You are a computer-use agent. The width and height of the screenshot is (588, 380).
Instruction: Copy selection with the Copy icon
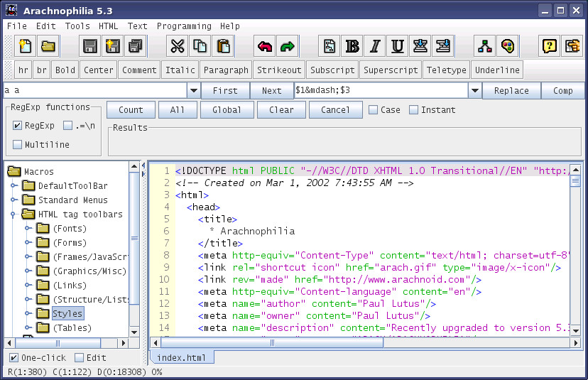pyautogui.click(x=200, y=46)
